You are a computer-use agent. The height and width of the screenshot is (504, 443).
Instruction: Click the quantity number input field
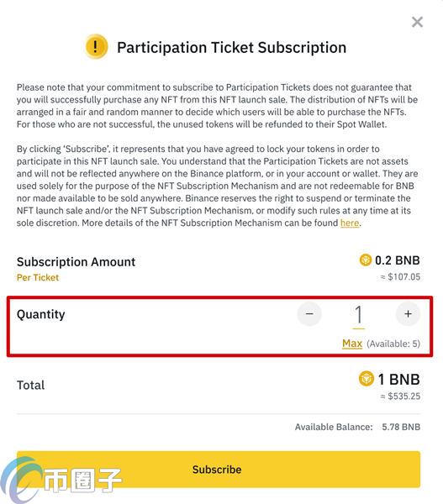[358, 316]
